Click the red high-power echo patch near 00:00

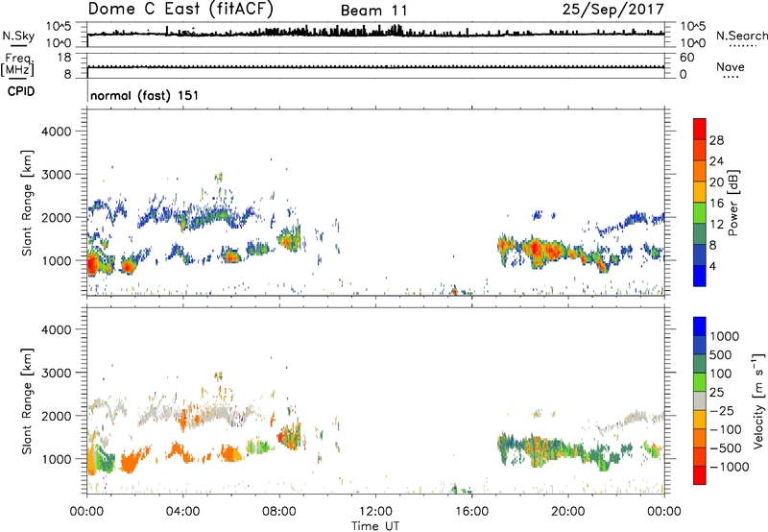92,264
